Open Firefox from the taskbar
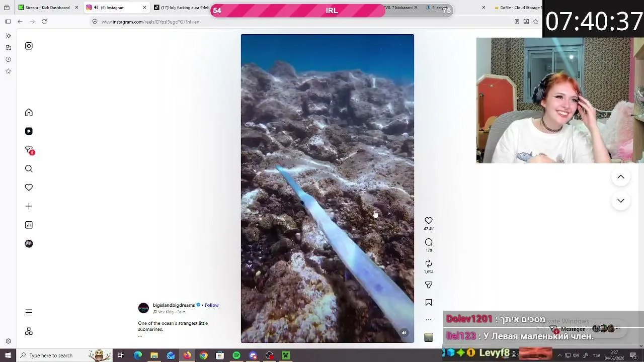Screen dimensions: 644x362 point(187,355)
